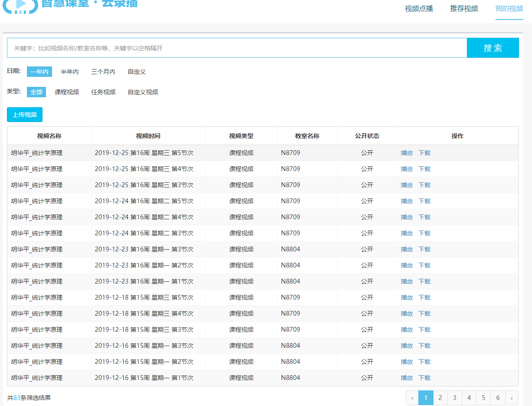Jump to page 6 of results

[x=498, y=398]
